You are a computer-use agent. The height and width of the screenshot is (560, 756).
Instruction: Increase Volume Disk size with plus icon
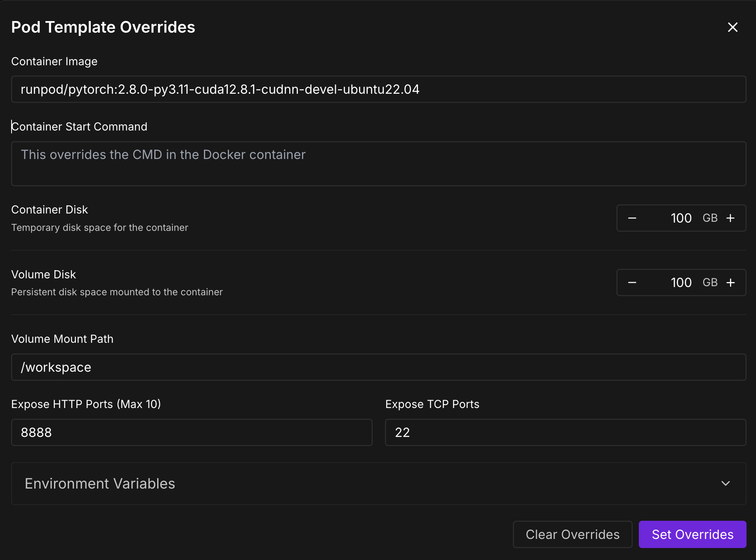pyautogui.click(x=730, y=282)
